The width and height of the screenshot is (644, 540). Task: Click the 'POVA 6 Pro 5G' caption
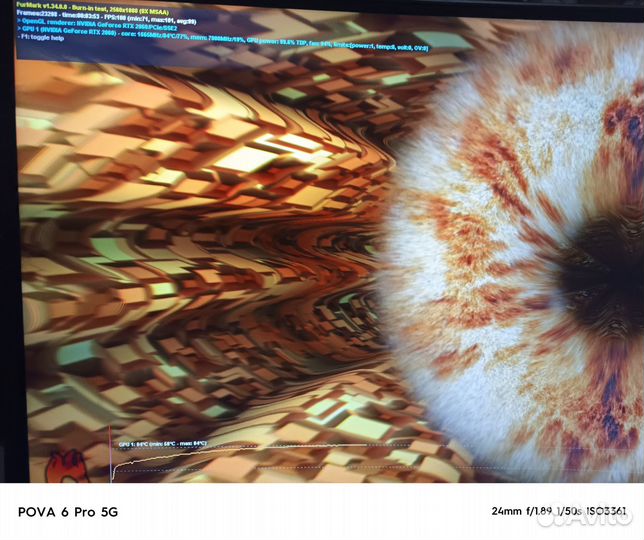pos(68,512)
